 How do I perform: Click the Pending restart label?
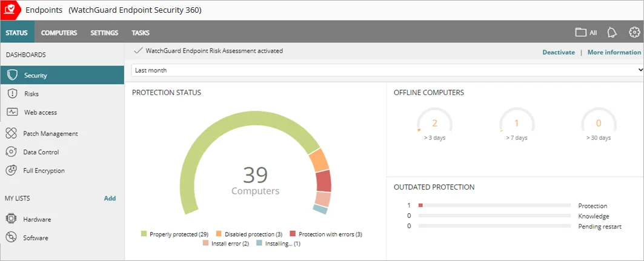coord(600,226)
